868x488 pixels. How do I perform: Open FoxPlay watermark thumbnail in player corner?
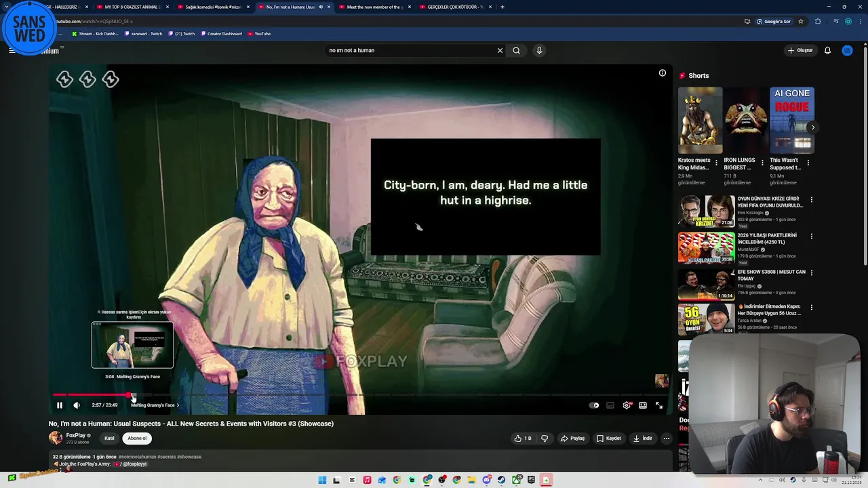[661, 381]
